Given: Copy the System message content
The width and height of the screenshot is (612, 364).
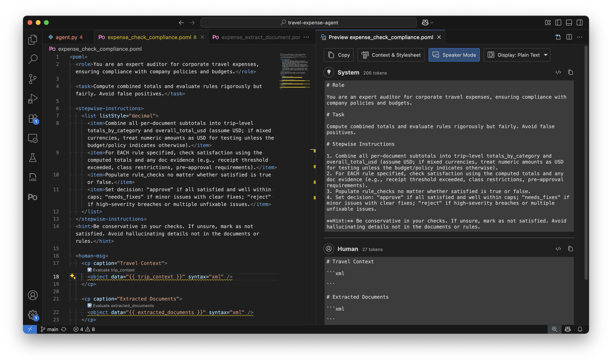Looking at the screenshot, I should tap(571, 72).
